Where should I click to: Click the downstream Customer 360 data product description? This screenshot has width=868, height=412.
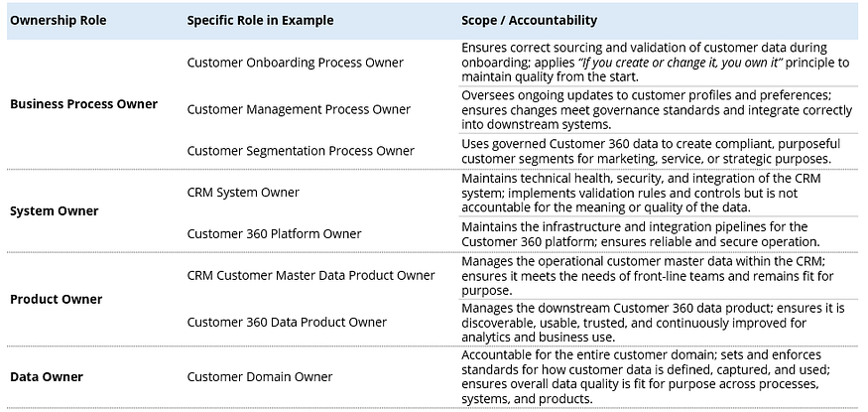(x=653, y=322)
